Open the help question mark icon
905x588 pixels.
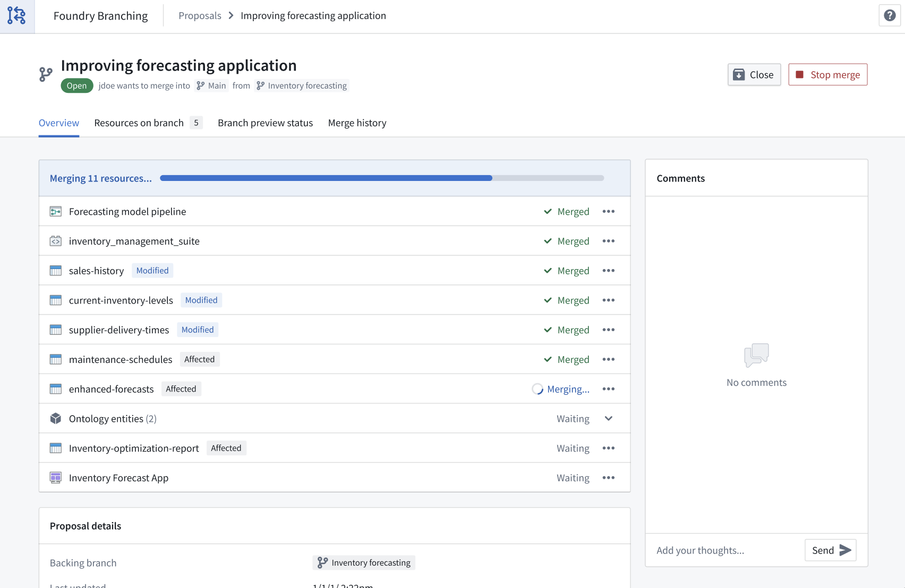(x=889, y=15)
